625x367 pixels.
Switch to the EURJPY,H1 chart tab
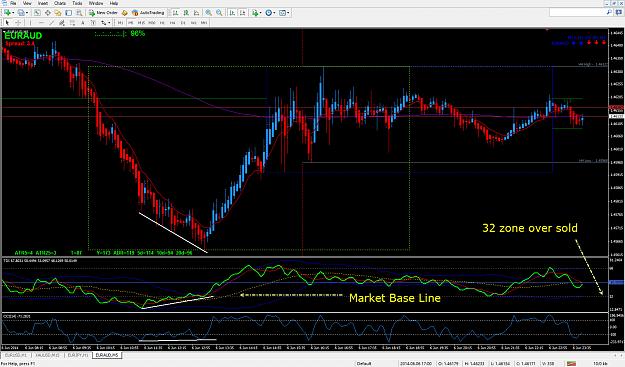click(x=77, y=355)
